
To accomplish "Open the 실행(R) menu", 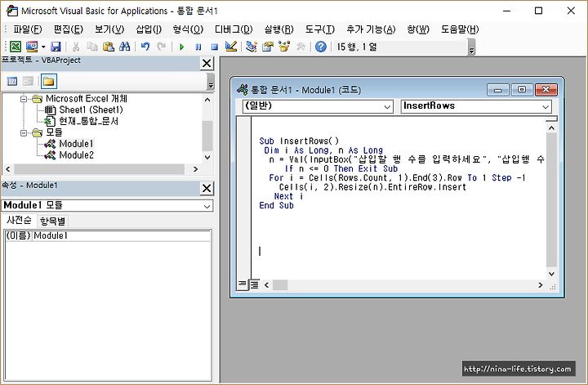I will [x=278, y=29].
